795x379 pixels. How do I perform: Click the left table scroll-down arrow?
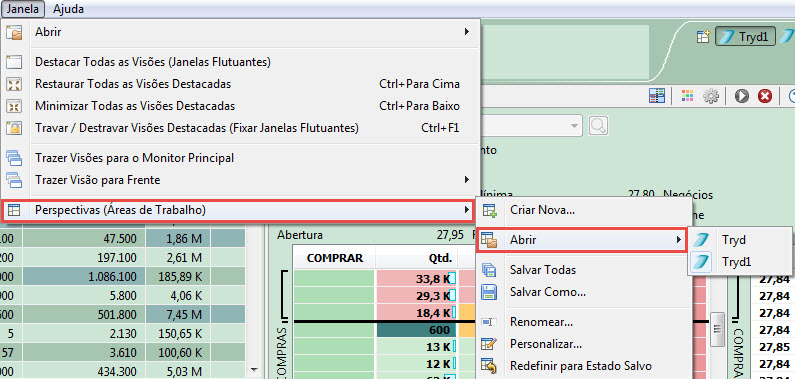pyautogui.click(x=255, y=370)
